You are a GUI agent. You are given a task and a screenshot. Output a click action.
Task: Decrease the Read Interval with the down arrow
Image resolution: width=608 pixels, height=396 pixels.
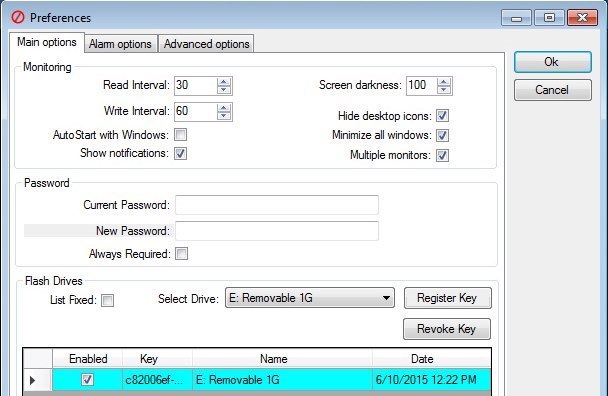pos(224,90)
